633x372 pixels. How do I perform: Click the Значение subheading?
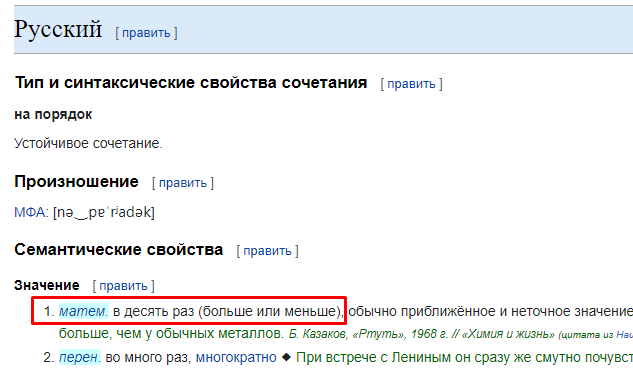coord(47,285)
